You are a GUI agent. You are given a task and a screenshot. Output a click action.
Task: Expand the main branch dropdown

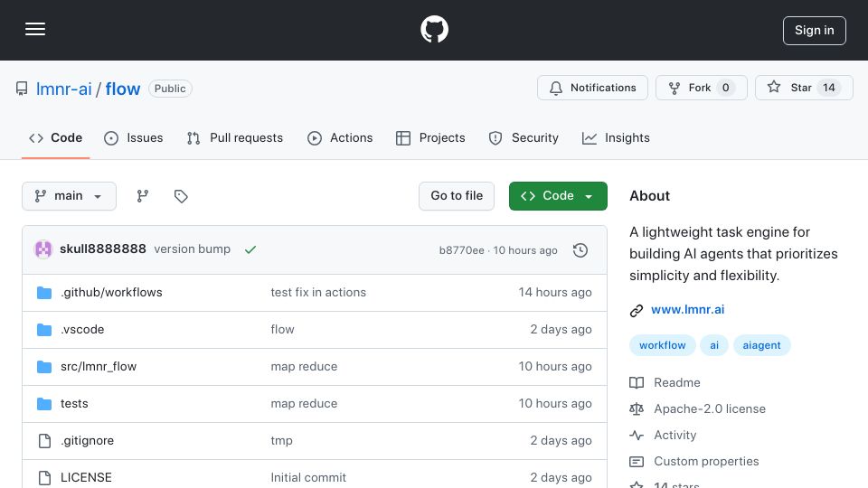coord(70,196)
